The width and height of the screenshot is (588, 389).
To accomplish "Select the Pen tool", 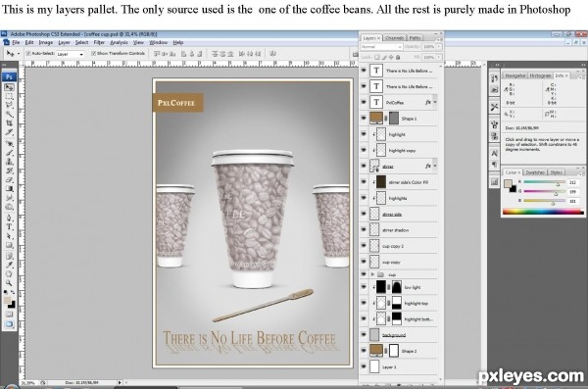I will [x=10, y=218].
